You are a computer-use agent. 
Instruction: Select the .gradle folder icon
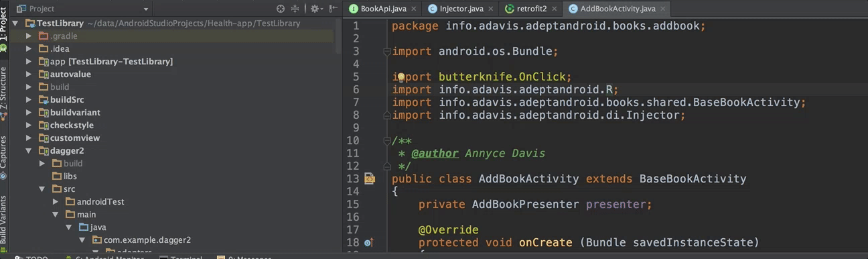click(x=44, y=36)
